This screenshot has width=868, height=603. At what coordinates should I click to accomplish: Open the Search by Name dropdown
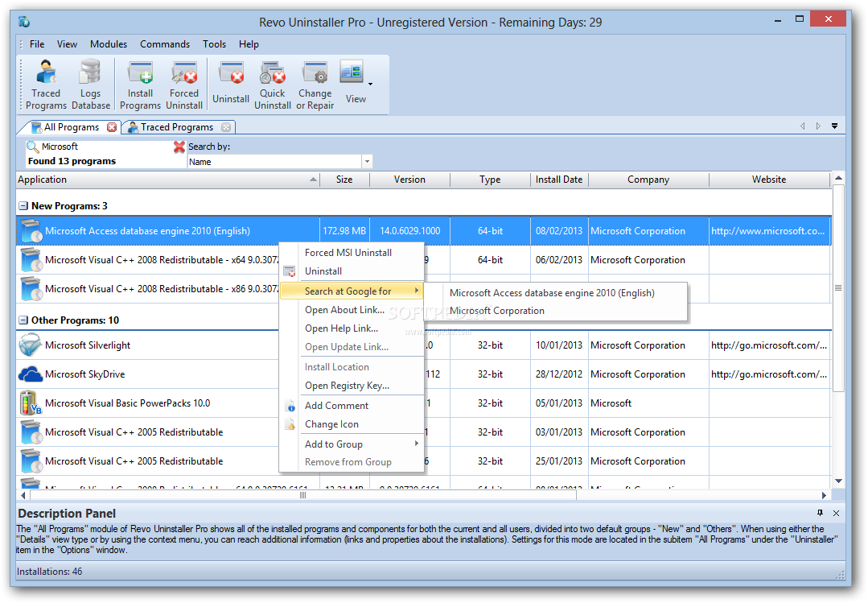pyautogui.click(x=367, y=161)
